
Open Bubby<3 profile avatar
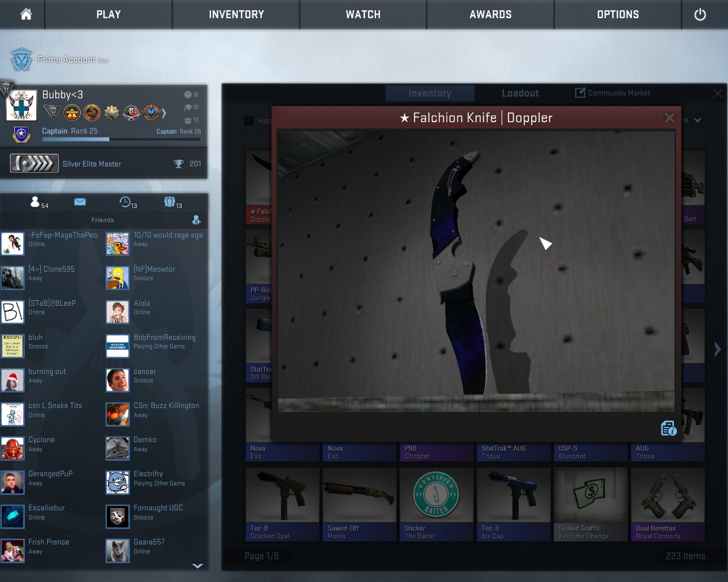pos(22,106)
